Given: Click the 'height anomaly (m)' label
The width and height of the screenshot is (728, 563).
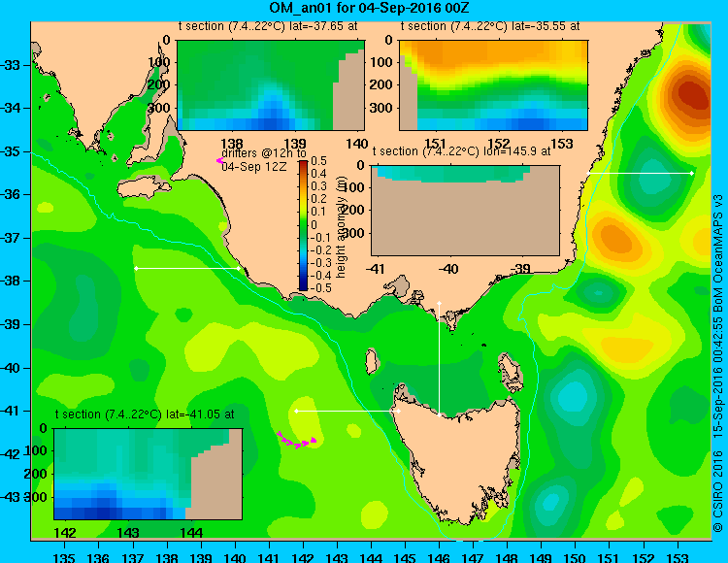Looking at the screenshot, I should (341, 227).
